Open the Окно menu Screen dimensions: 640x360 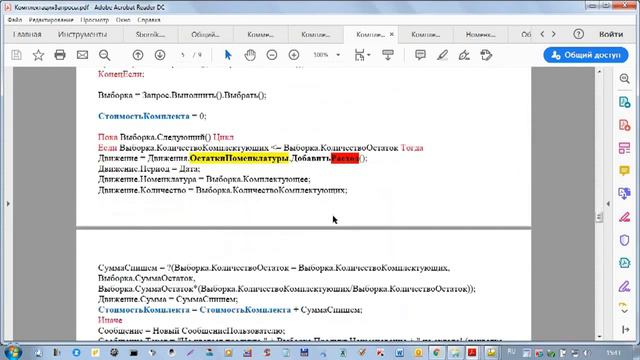[123, 20]
